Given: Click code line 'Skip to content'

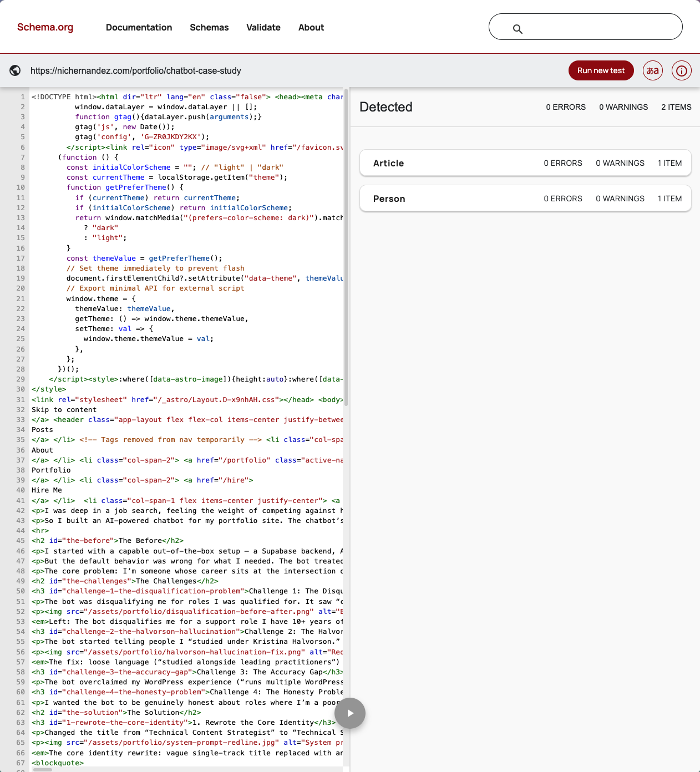Looking at the screenshot, I should pos(64,410).
